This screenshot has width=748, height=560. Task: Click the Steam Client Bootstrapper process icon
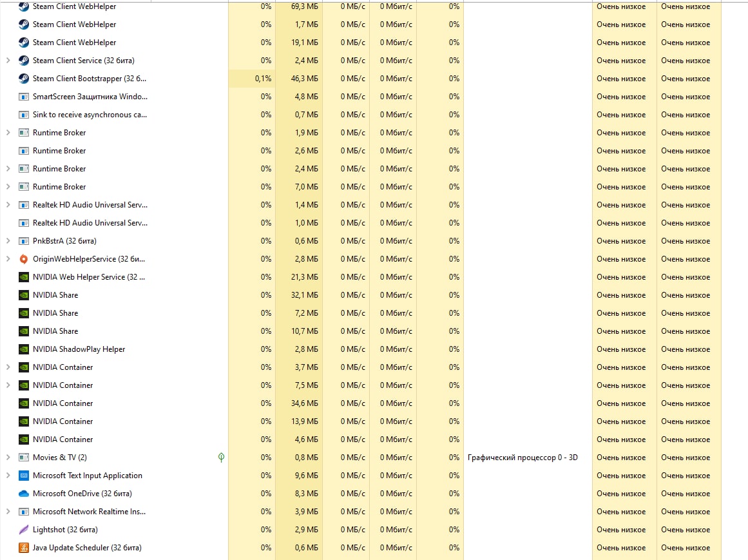click(x=23, y=78)
